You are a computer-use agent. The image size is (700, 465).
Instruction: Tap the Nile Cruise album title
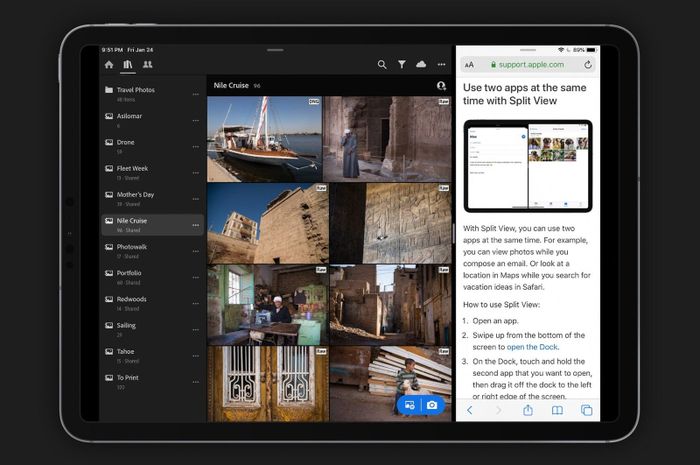[231, 85]
